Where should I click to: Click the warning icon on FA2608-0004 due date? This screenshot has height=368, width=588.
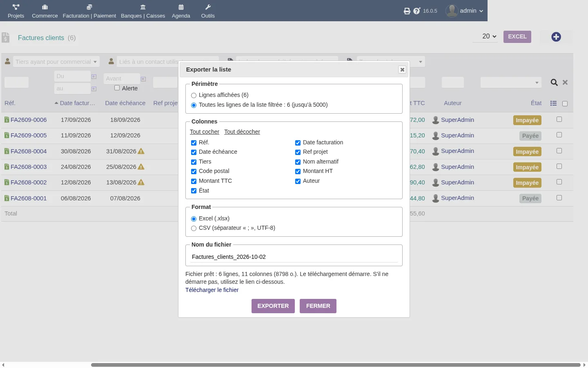pyautogui.click(x=141, y=151)
